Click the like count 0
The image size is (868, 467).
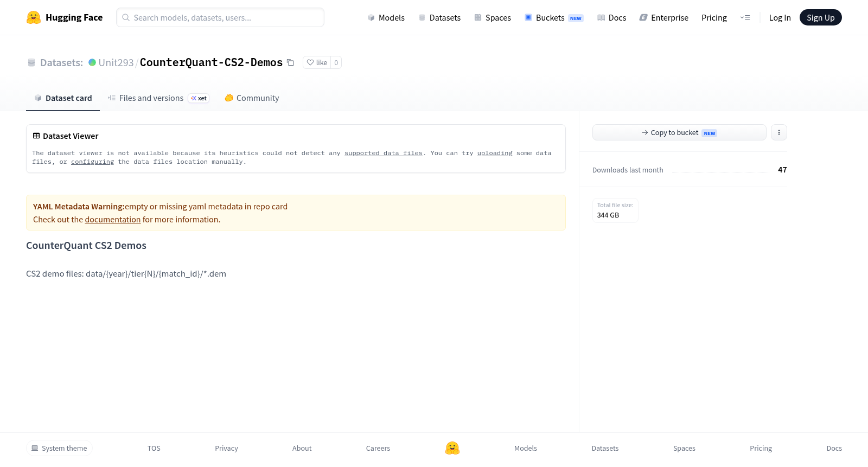336,62
